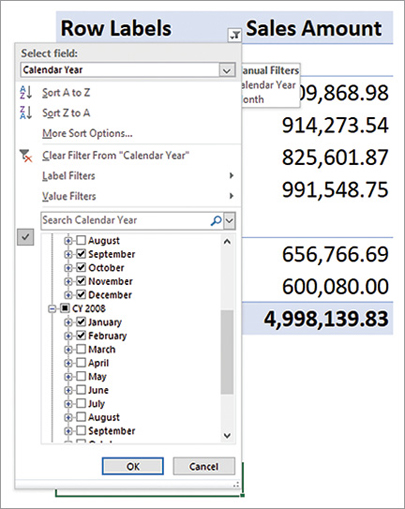Image resolution: width=405 pixels, height=509 pixels.
Task: Check the June checkbox
Action: tap(81, 390)
